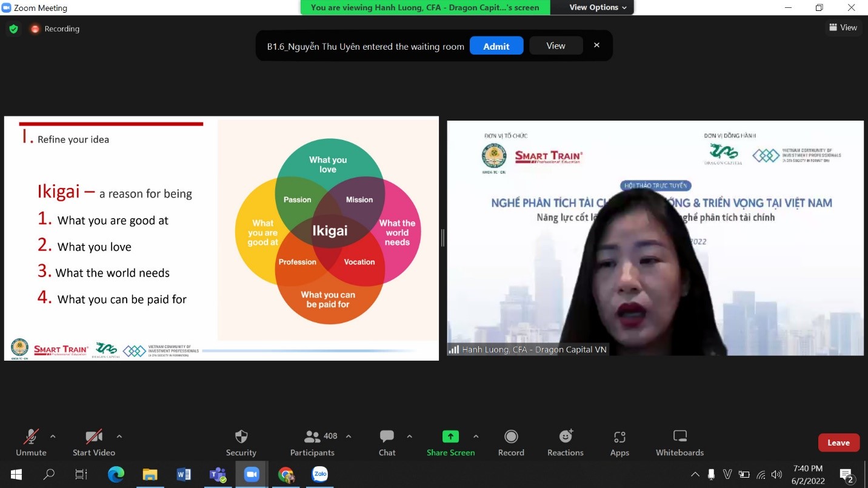The image size is (868, 488).
Task: Switch to Microsoft Word on taskbar
Action: click(184, 475)
